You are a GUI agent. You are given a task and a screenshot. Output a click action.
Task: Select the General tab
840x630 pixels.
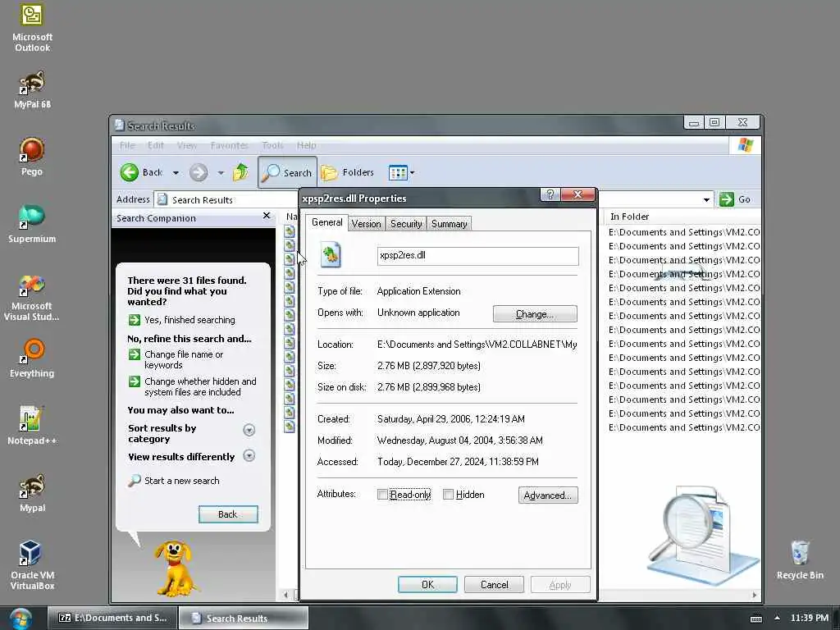click(326, 222)
